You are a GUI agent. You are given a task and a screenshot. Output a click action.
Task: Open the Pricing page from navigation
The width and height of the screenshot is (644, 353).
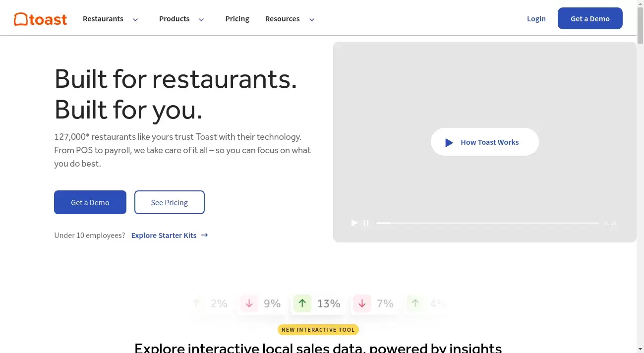click(x=237, y=19)
